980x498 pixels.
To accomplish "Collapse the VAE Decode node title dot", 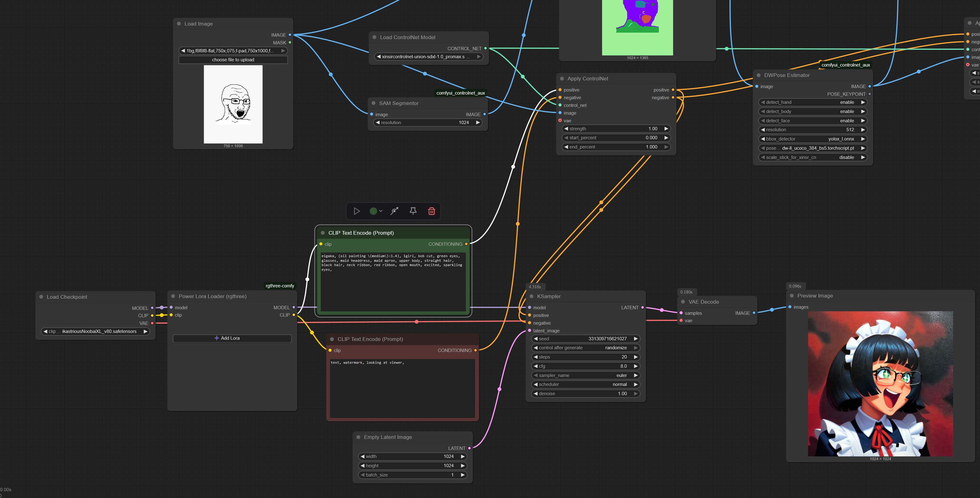I will [x=683, y=302].
